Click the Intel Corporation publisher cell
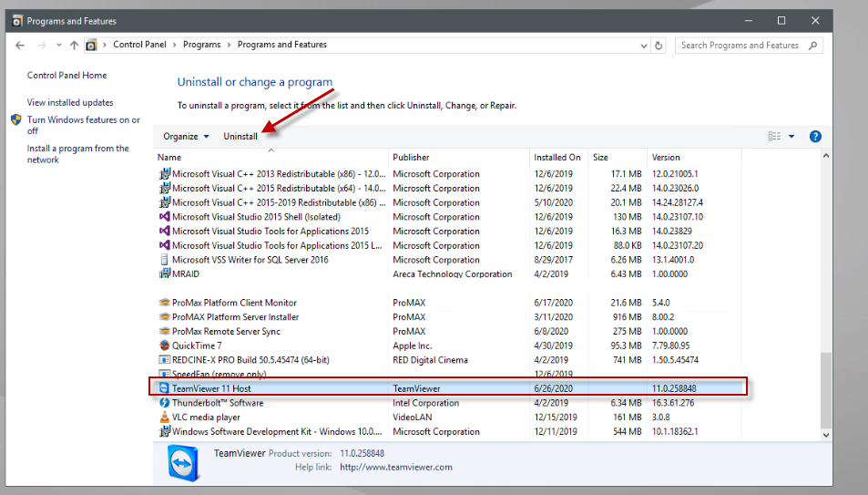 [x=425, y=403]
